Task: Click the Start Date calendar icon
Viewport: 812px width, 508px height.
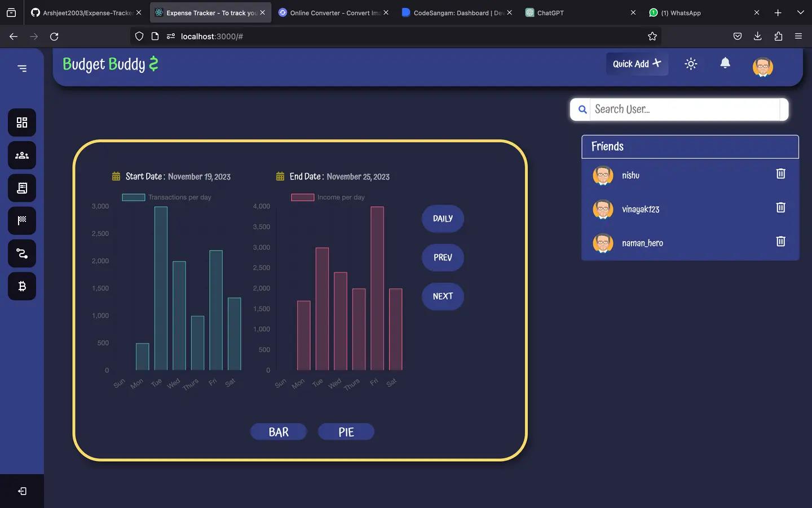Action: click(x=116, y=176)
